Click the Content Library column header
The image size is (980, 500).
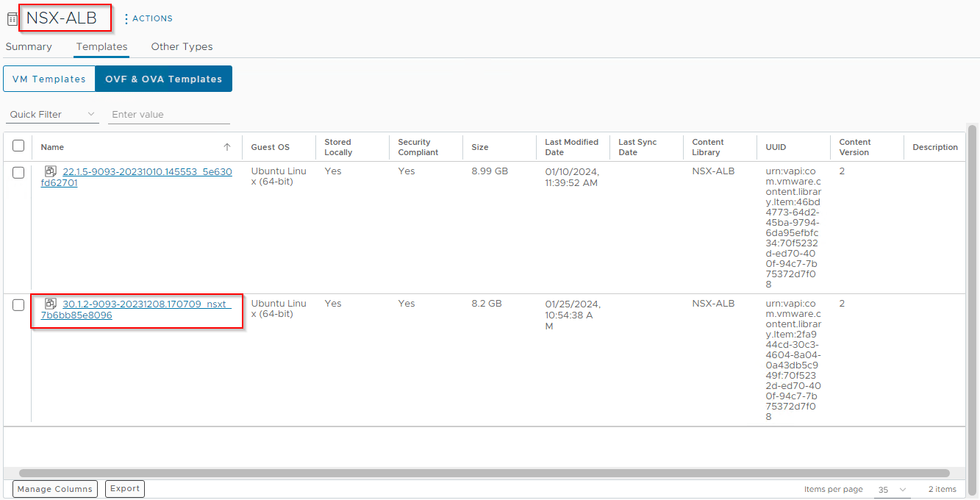point(708,147)
